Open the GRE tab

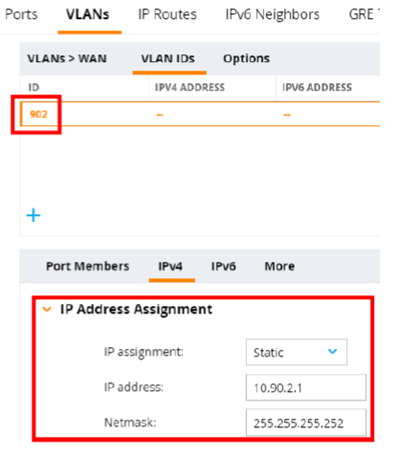(x=364, y=14)
